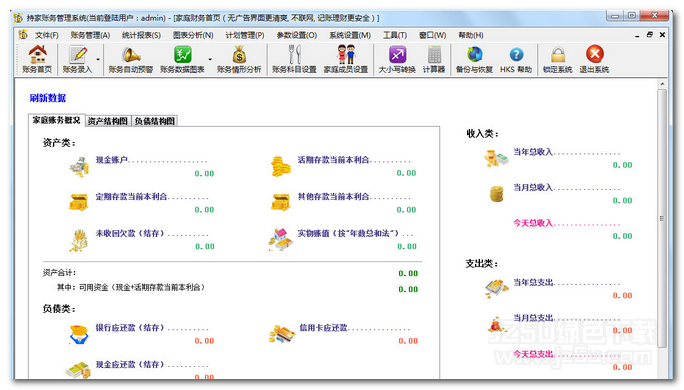The width and height of the screenshot is (684, 390).
Task: Click the 银行应还款(结存) label
Action: (x=130, y=327)
